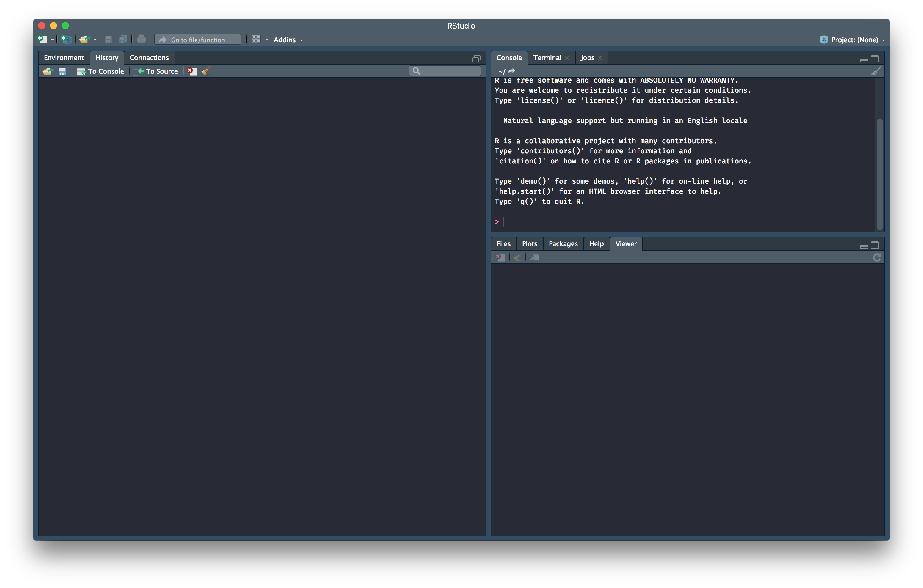The height and width of the screenshot is (588, 923).
Task: Close the Terminal tab
Action: 567,58
